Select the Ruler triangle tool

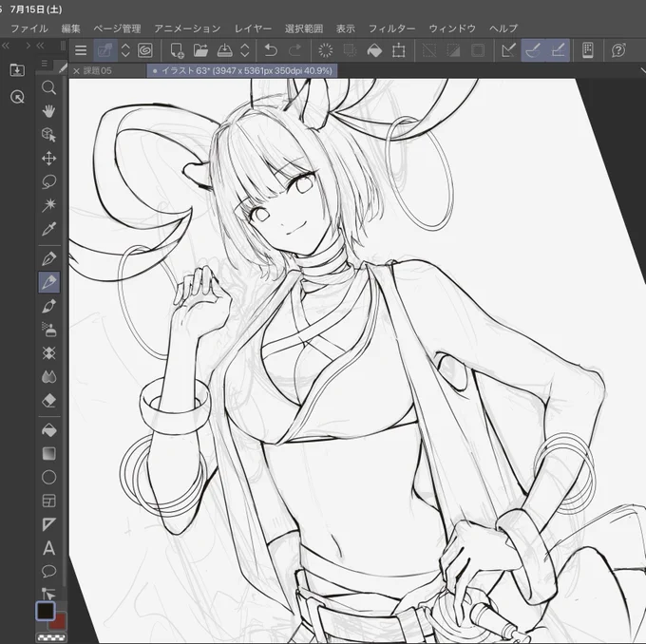(48, 524)
